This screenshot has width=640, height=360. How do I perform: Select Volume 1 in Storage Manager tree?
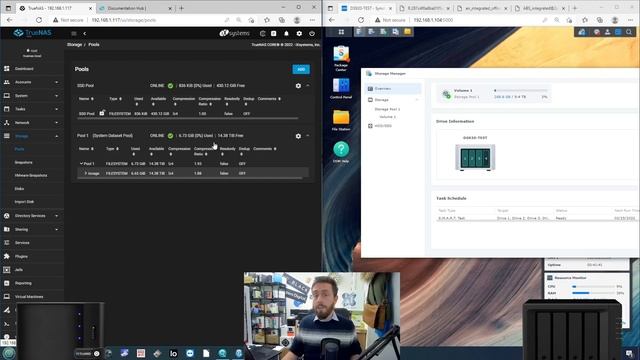[388, 117]
